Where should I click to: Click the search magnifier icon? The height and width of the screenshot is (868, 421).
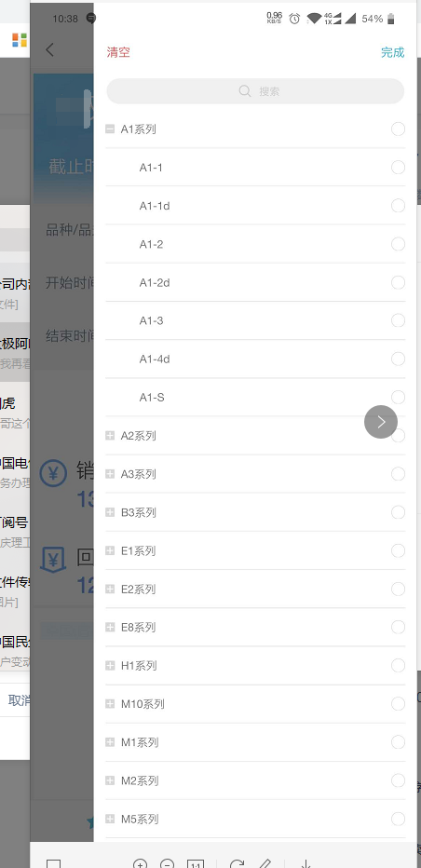245,90
